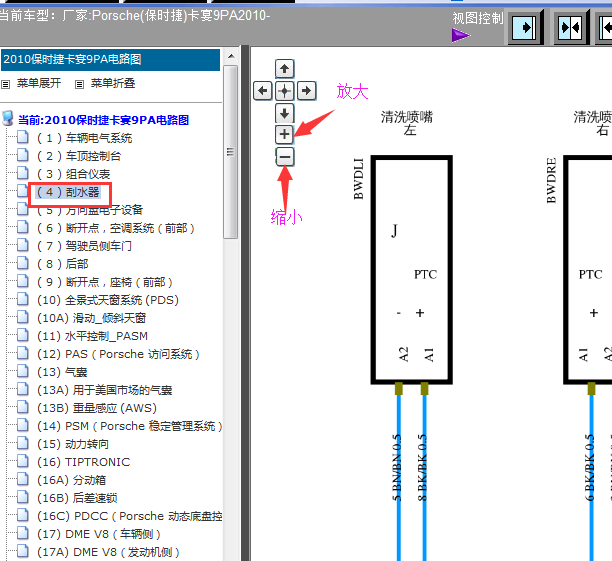Click the center reset pan button

click(285, 91)
